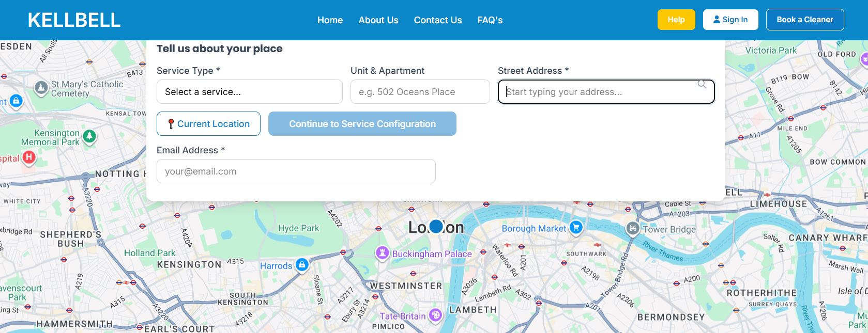868x333 pixels.
Task: Open the Service Type dropdown
Action: [250, 91]
